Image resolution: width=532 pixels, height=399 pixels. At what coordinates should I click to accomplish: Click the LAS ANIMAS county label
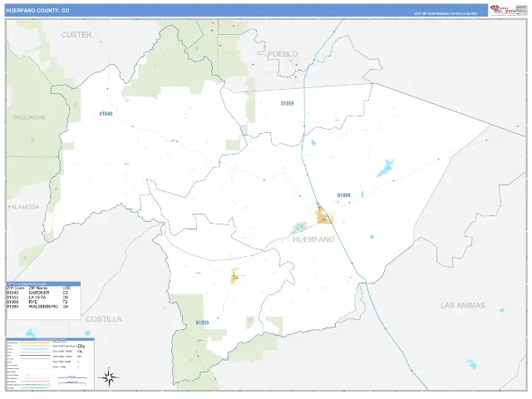point(463,305)
